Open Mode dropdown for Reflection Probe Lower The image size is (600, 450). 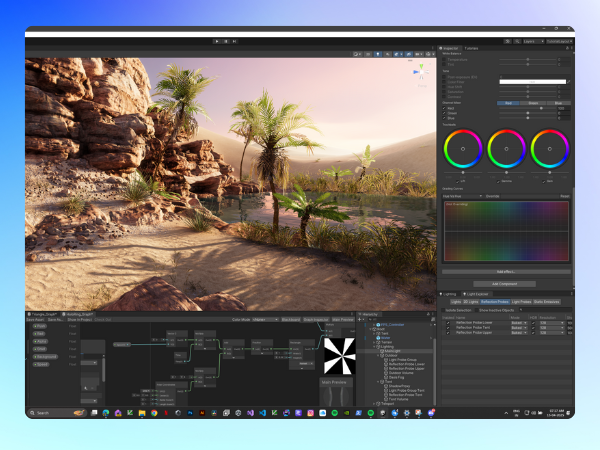[x=519, y=323]
